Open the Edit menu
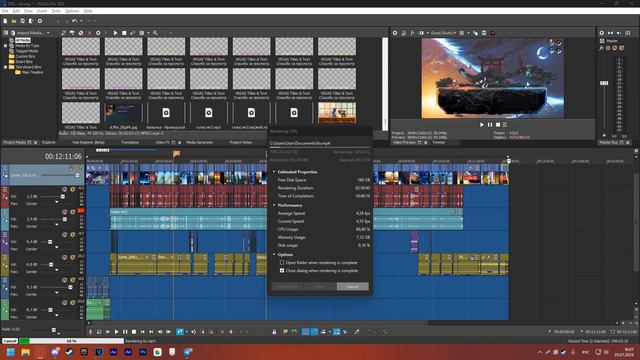This screenshot has width=640, height=360. (x=16, y=11)
